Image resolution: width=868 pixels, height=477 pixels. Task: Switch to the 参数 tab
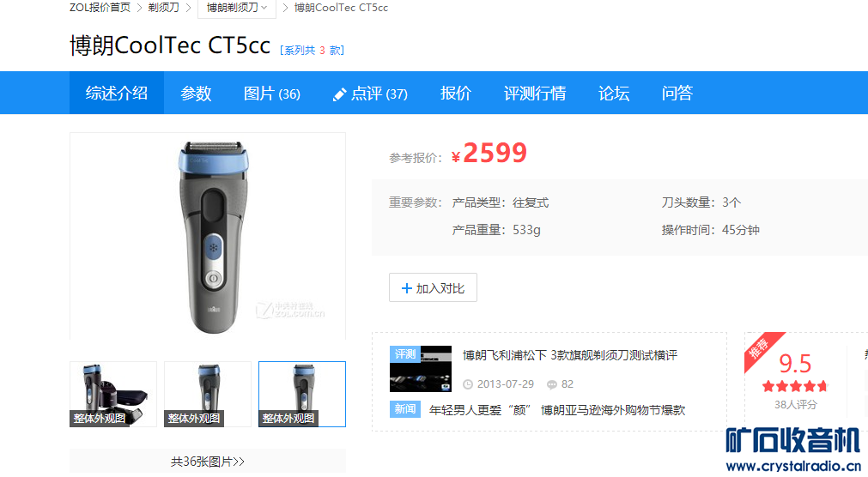(x=196, y=93)
